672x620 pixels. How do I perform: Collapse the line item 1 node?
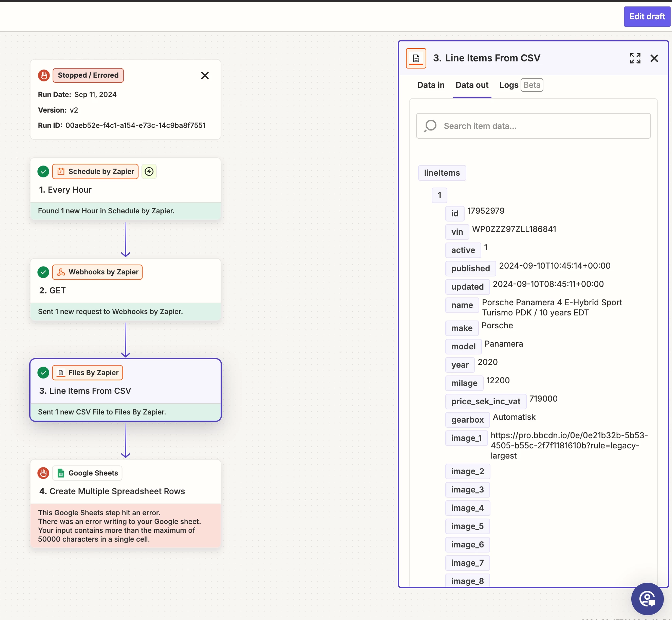439,195
